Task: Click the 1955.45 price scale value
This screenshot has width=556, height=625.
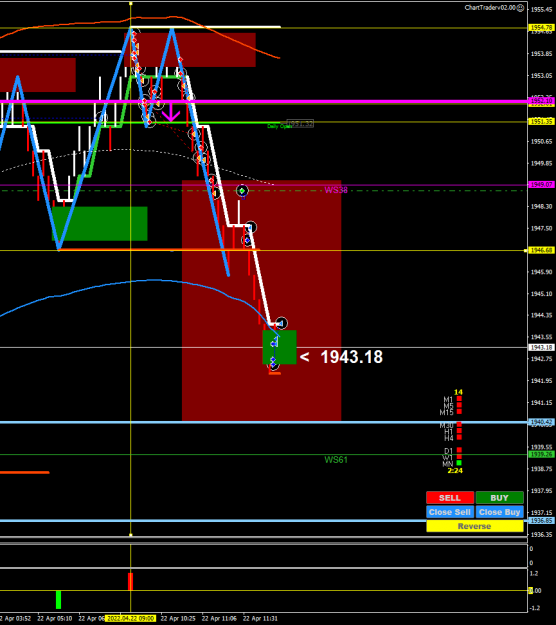Action: 541,9
